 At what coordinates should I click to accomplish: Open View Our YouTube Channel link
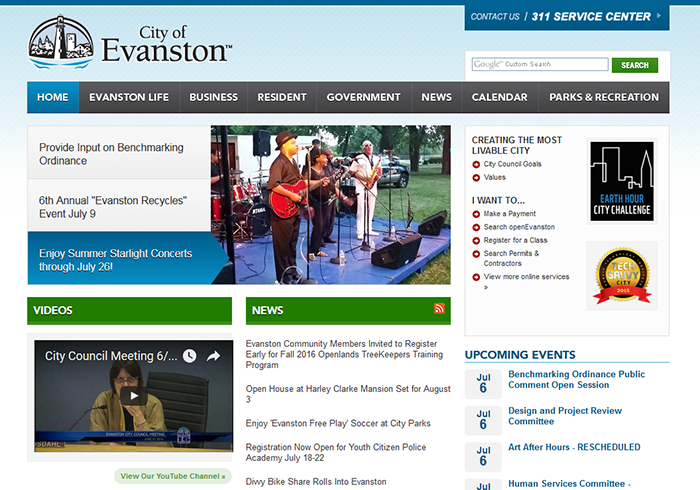[173, 476]
